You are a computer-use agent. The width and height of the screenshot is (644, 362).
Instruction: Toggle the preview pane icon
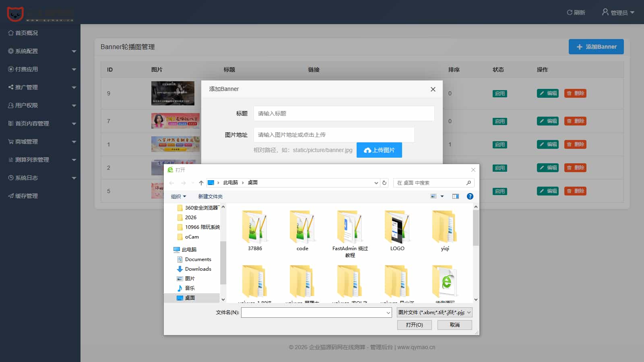[455, 196]
